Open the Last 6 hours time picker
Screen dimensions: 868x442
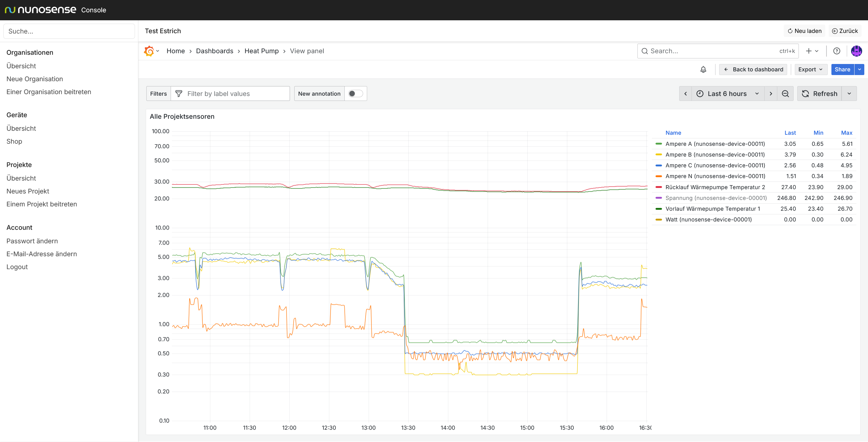pos(727,94)
